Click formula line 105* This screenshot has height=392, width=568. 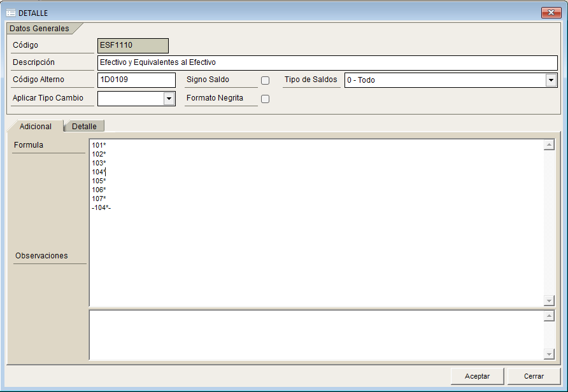click(99, 181)
